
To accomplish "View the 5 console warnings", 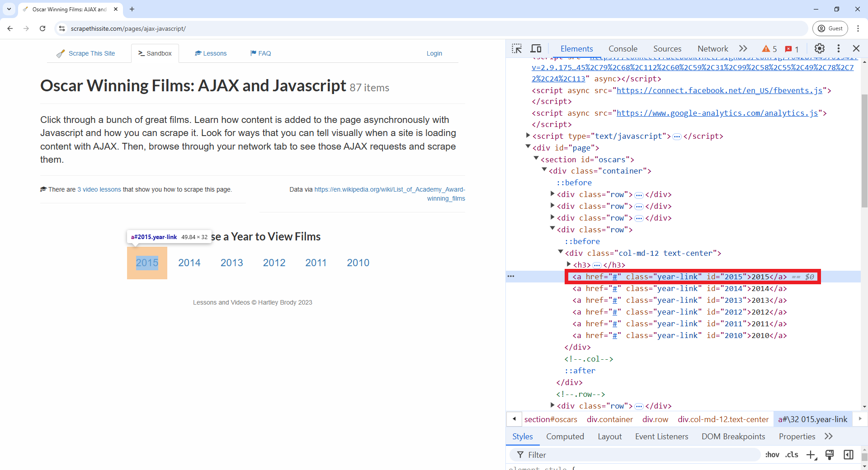I will point(769,48).
